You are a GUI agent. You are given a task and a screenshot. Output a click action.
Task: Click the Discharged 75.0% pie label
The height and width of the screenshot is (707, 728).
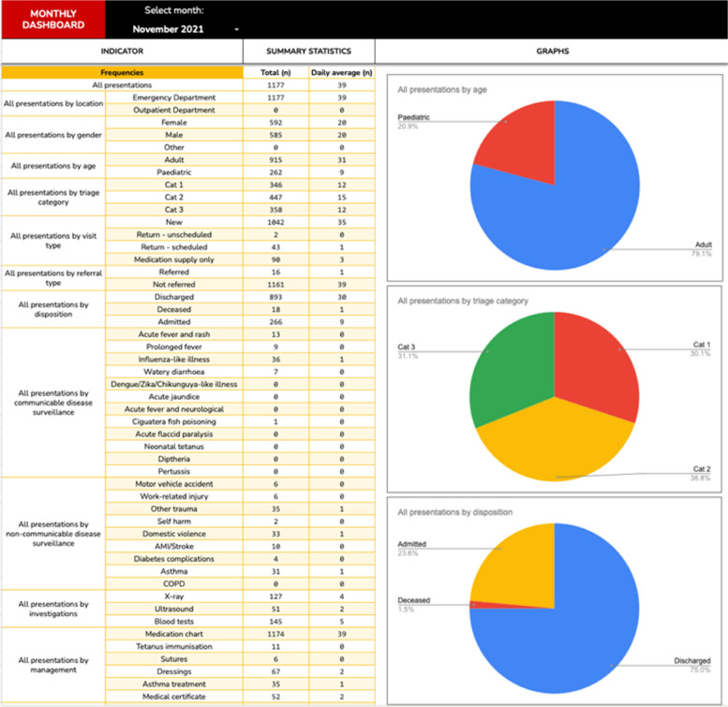pos(691,665)
